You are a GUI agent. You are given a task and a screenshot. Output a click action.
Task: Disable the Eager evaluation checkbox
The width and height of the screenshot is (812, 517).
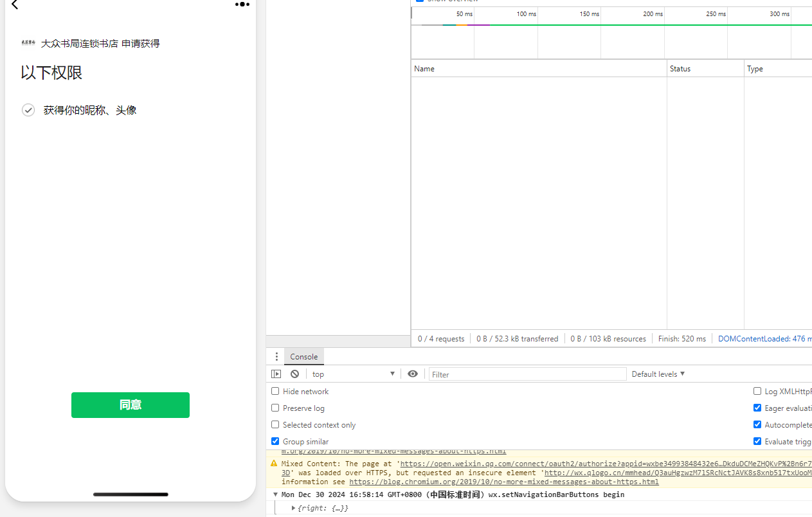click(757, 408)
